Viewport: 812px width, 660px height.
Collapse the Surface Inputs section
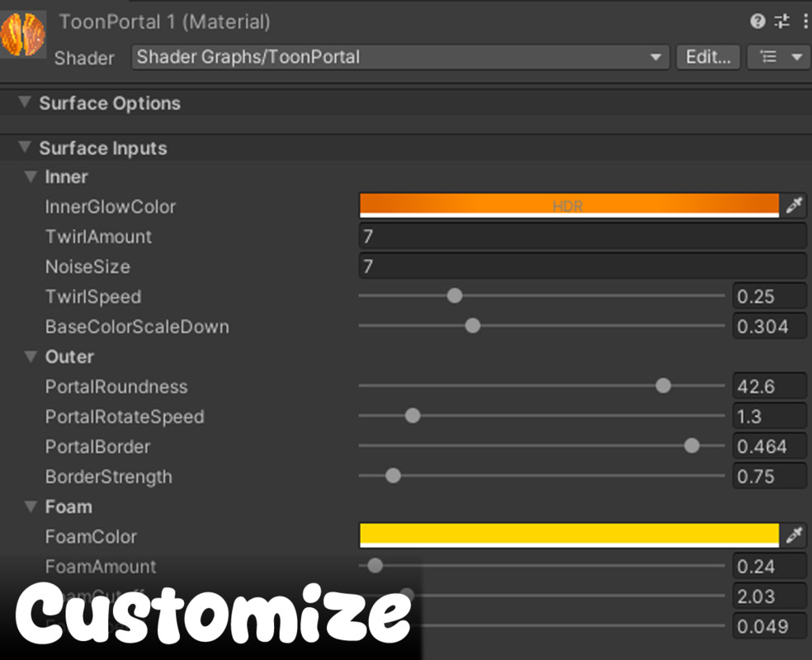pyautogui.click(x=24, y=148)
